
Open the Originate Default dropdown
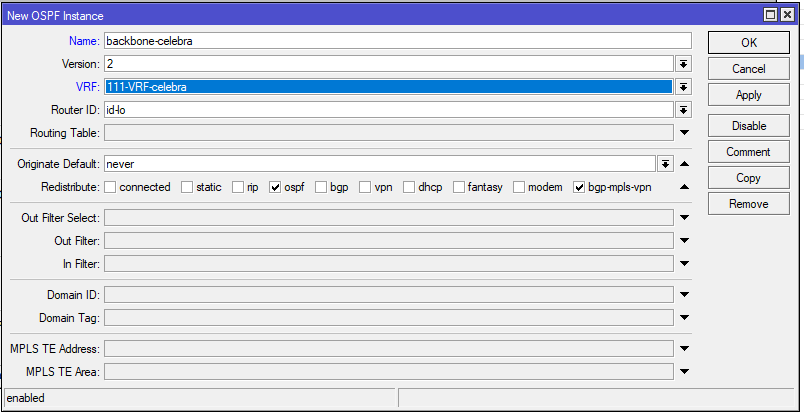(665, 163)
